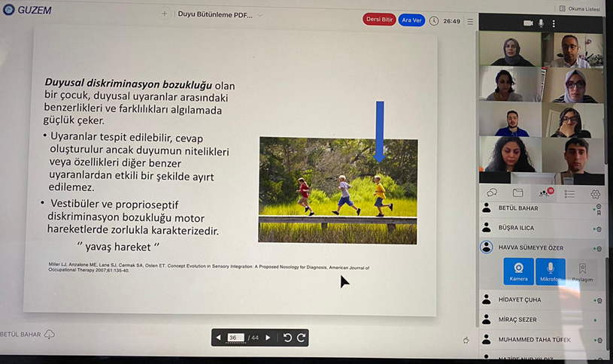This screenshot has width=613, height=364.
Task: Expand the HİDAYET ÇUHA participant row
Action: click(x=542, y=300)
